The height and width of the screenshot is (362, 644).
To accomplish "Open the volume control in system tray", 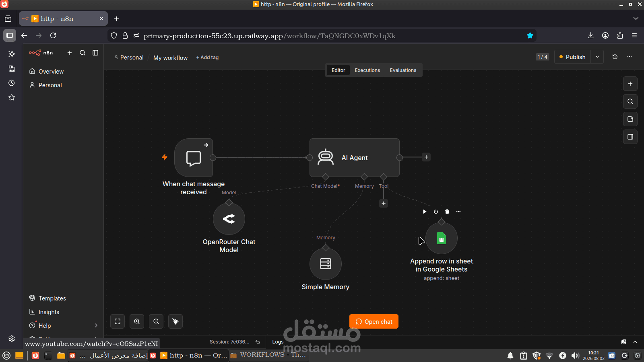I will point(575,356).
